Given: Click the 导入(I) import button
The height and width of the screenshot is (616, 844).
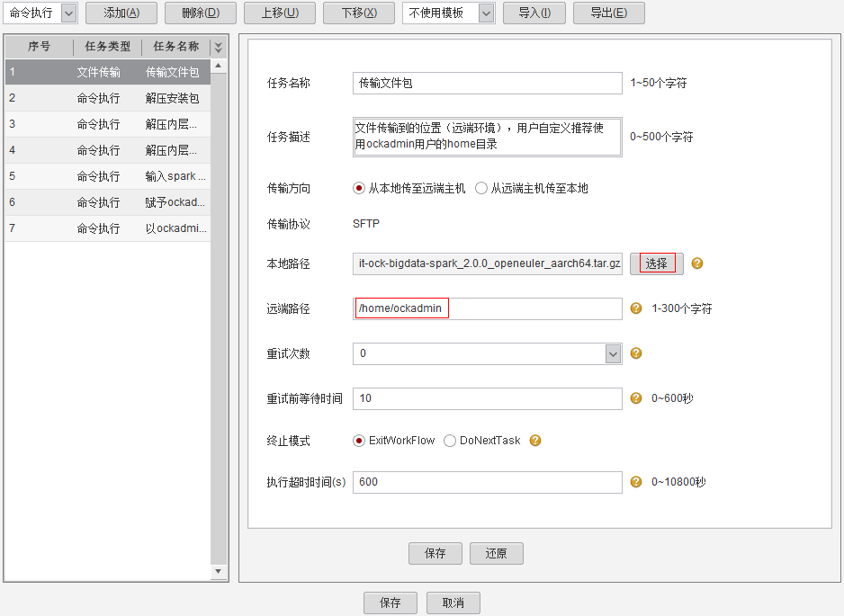Looking at the screenshot, I should point(534,13).
